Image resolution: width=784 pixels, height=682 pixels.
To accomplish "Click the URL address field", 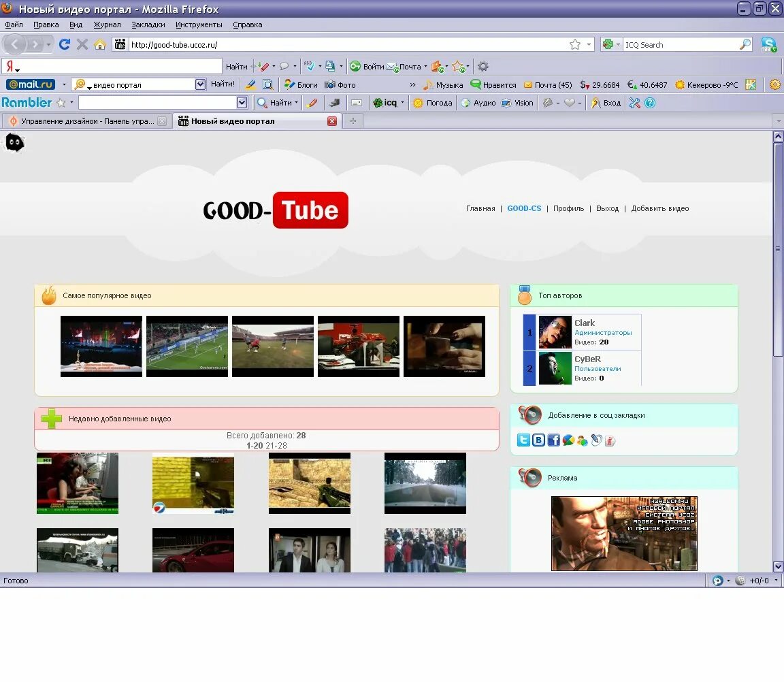I will [348, 44].
